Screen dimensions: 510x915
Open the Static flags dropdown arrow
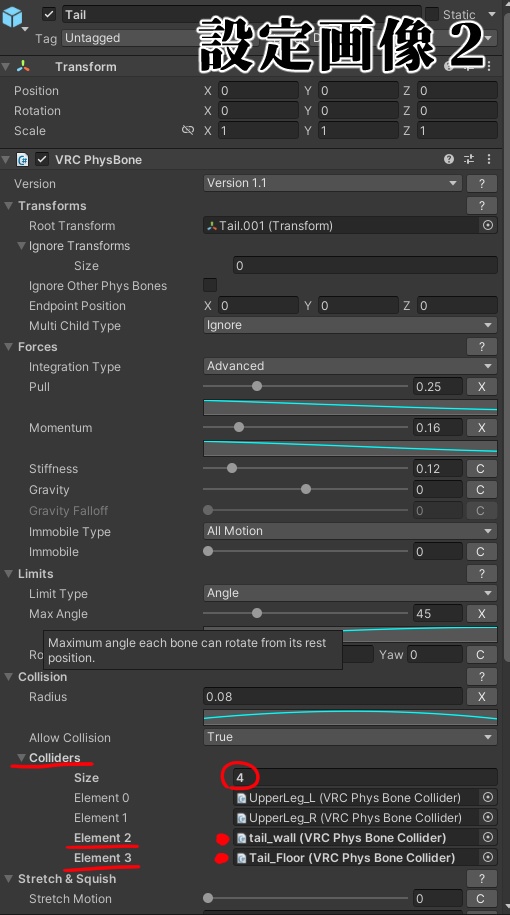click(492, 14)
